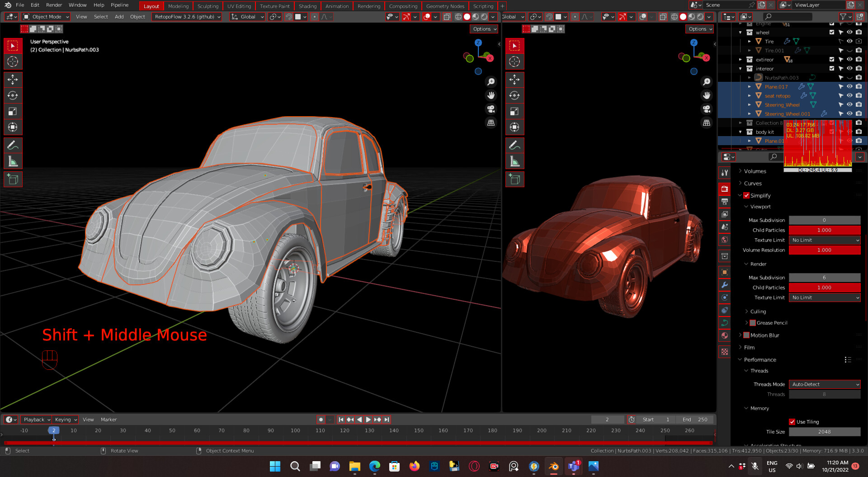
Task: Activate the Measure tool
Action: [x=13, y=161]
